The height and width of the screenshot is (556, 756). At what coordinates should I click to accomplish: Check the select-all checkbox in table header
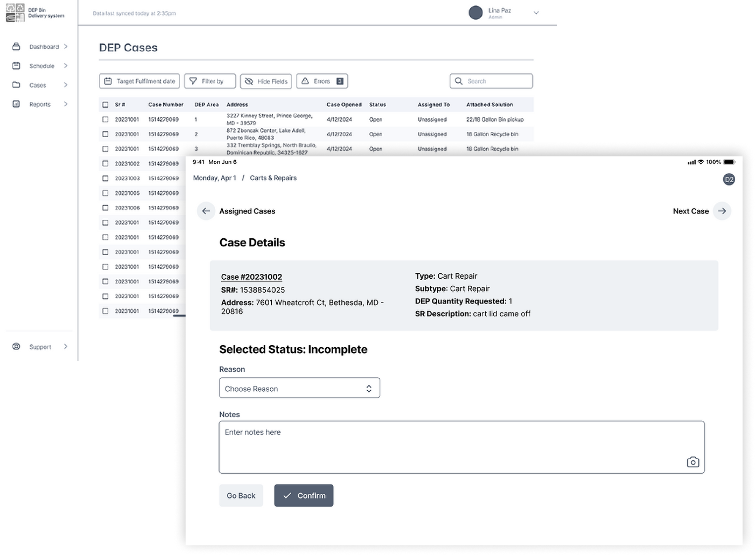(x=105, y=105)
